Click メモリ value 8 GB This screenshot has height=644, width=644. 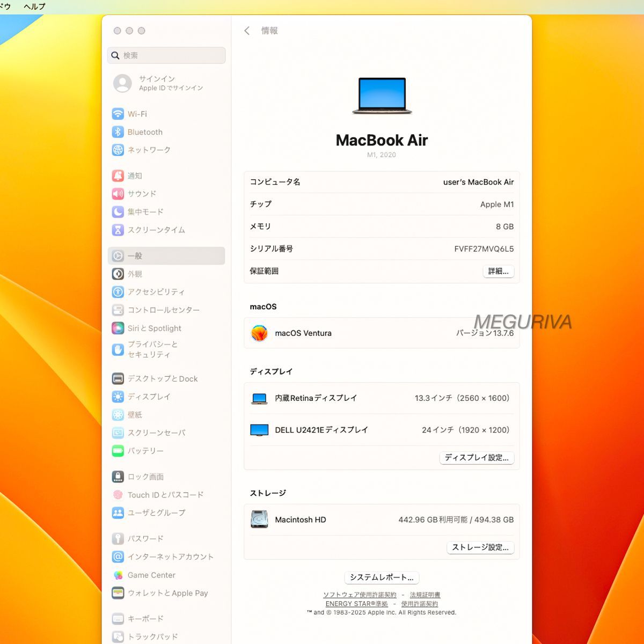[x=504, y=227]
